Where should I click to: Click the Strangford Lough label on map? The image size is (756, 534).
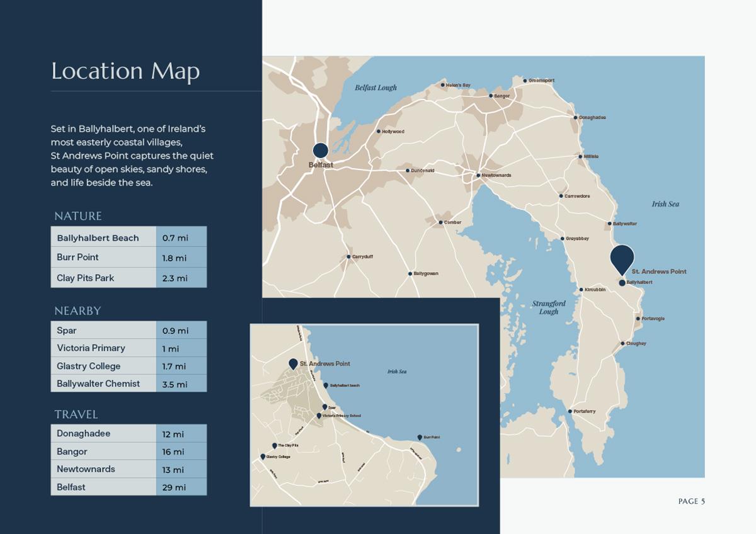(x=548, y=307)
